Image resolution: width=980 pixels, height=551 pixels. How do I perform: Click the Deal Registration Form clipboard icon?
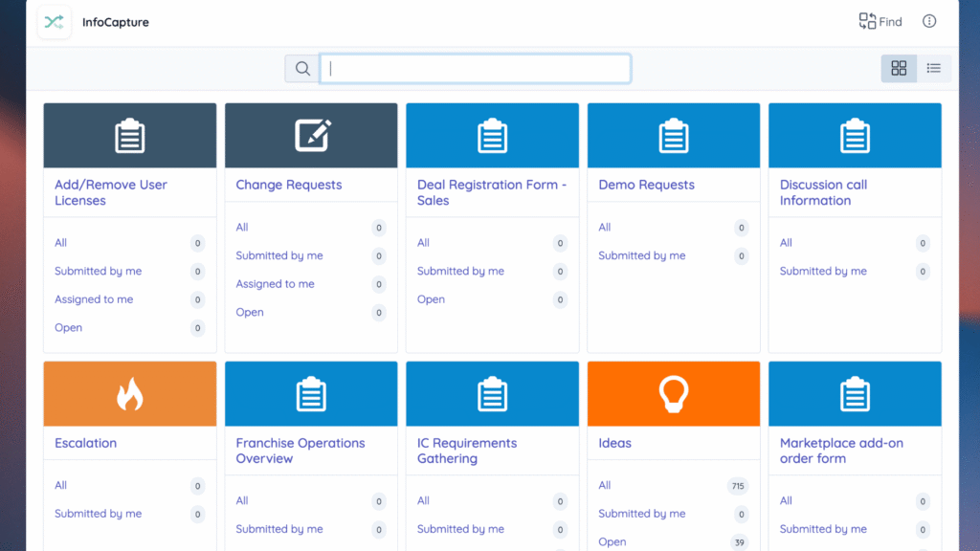[492, 135]
